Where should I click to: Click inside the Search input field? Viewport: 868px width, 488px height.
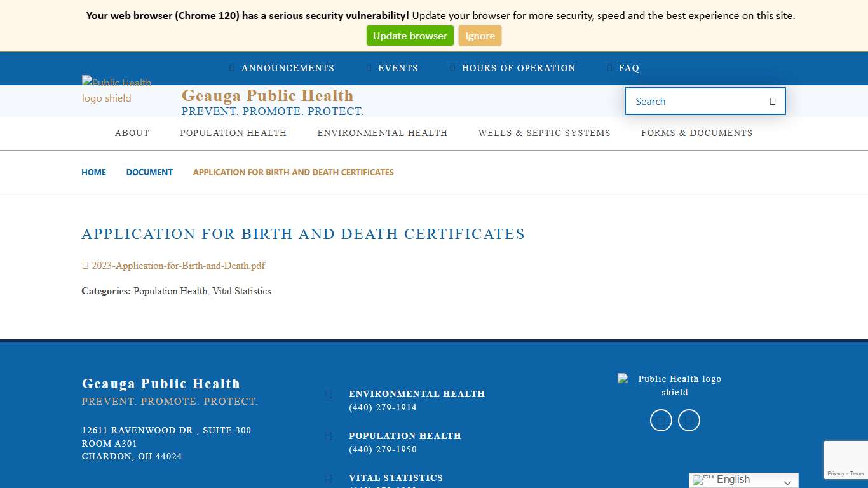click(693, 101)
